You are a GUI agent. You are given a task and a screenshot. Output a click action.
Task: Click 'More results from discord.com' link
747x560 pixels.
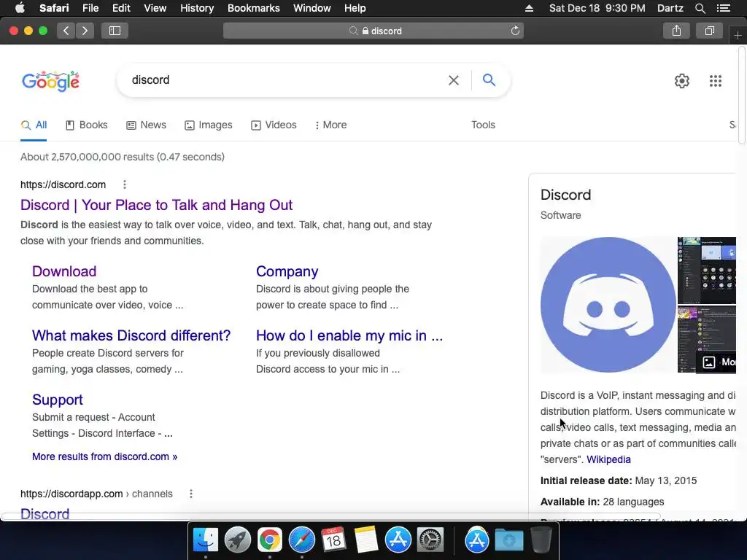[x=104, y=456]
